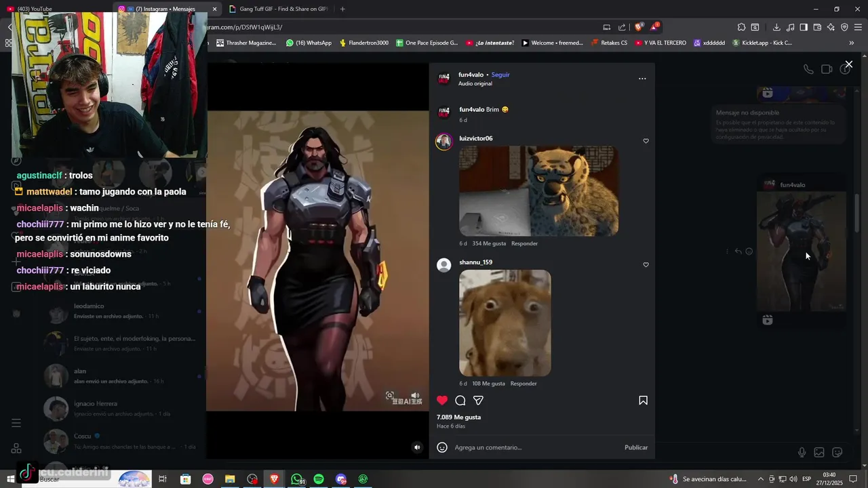
Task: Open File Explorer from the Windows taskbar
Action: point(230,479)
